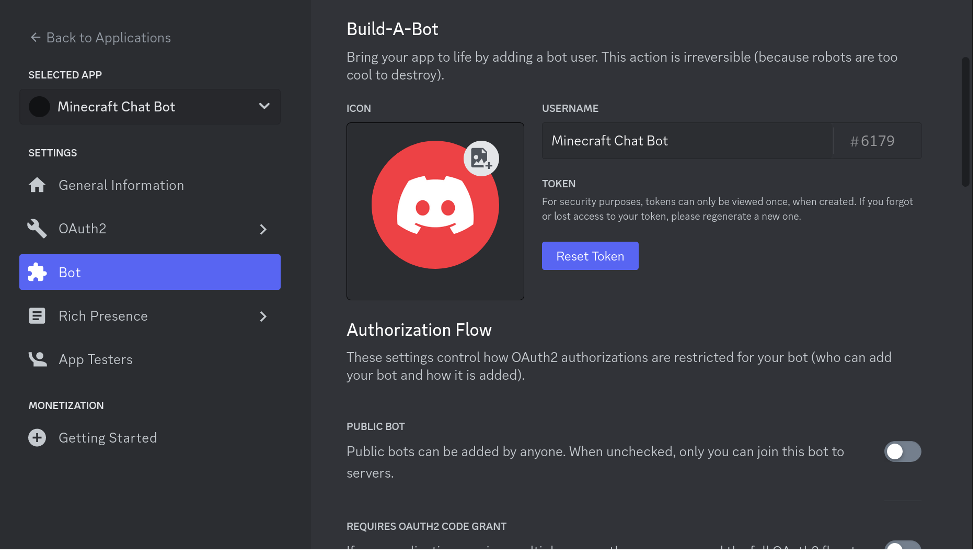
Task: Select the home icon next to General Information
Action: tap(37, 185)
